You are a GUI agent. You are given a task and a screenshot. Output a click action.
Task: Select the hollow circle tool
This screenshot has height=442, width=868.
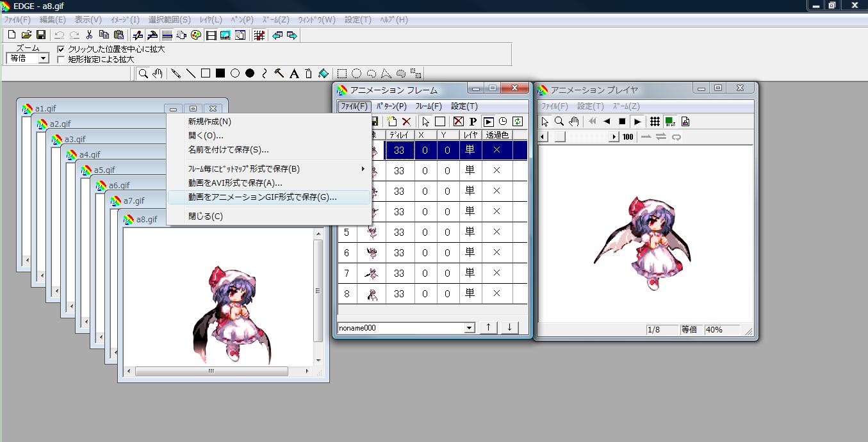(235, 74)
